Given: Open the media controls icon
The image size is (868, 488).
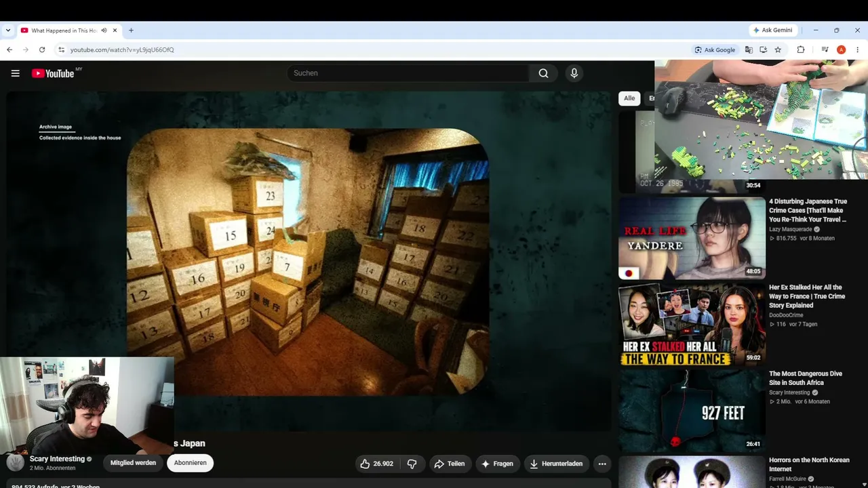Looking at the screenshot, I should point(825,49).
